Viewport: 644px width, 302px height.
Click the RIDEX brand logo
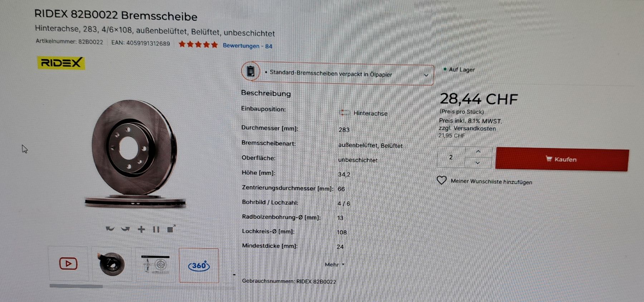pos(61,63)
